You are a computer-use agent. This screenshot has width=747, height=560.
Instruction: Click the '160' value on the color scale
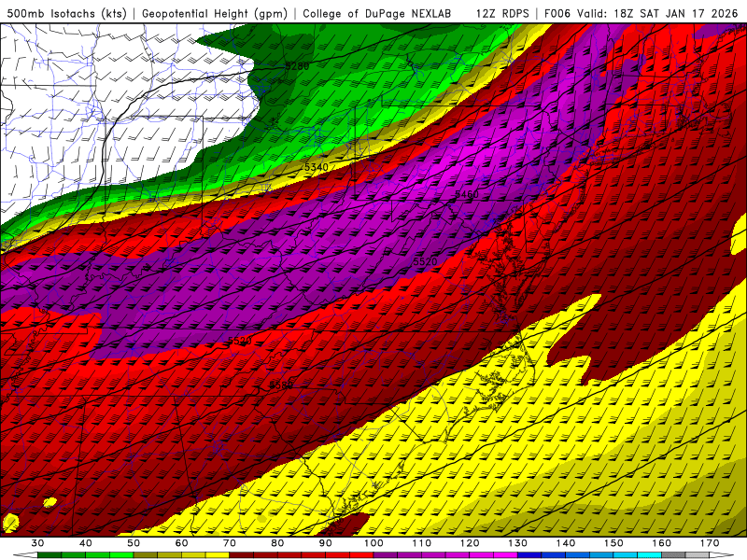[x=662, y=543]
